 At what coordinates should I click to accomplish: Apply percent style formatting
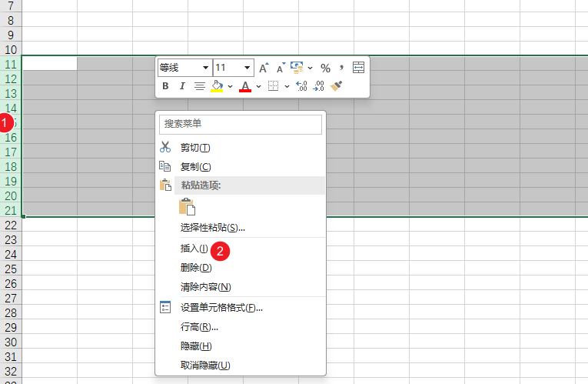coord(325,68)
